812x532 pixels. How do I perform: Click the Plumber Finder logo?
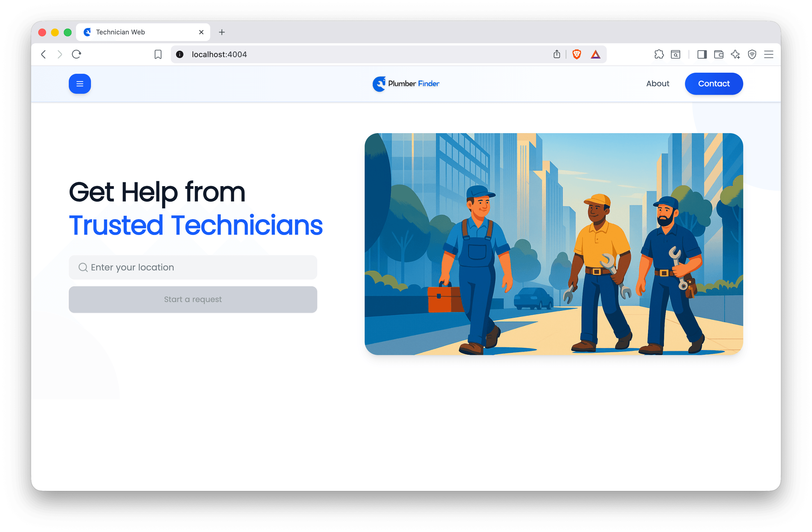pos(406,83)
